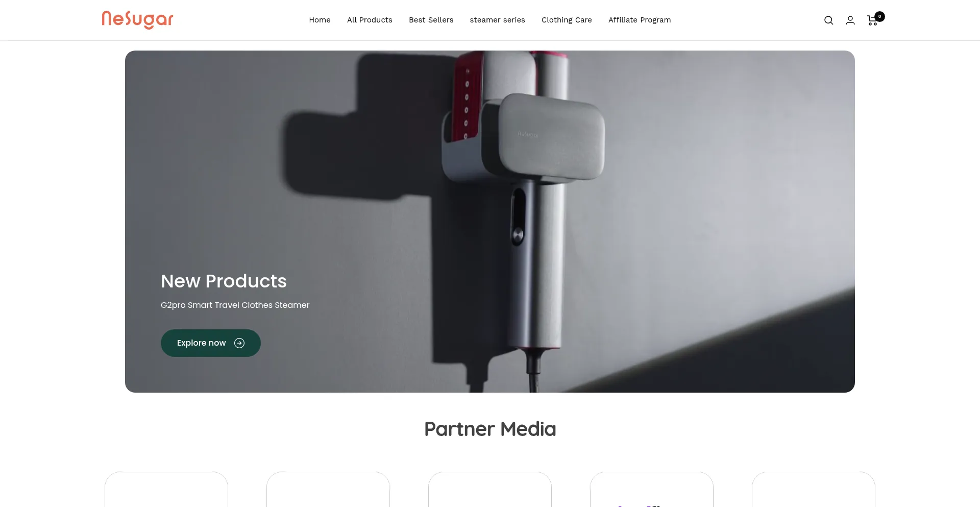Select the last Partner Media card

click(814, 490)
